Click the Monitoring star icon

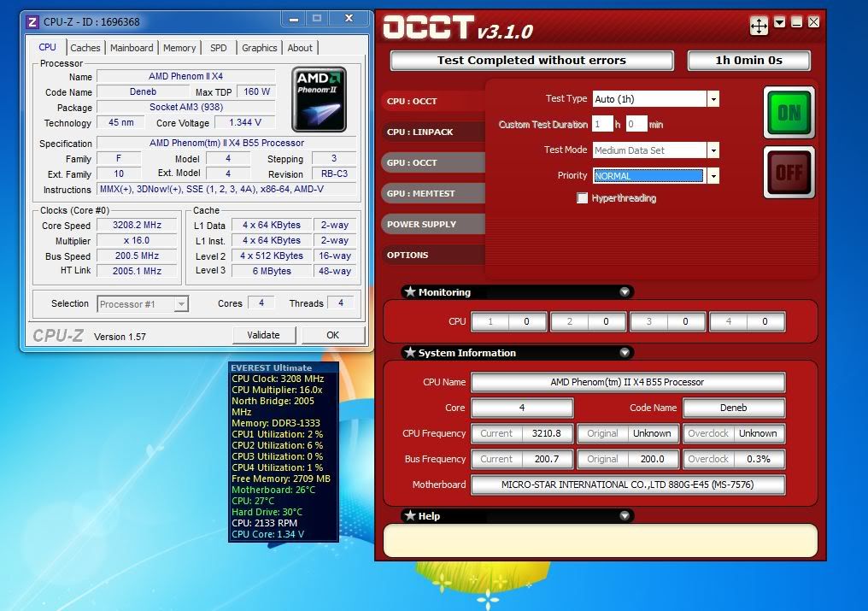pyautogui.click(x=410, y=291)
